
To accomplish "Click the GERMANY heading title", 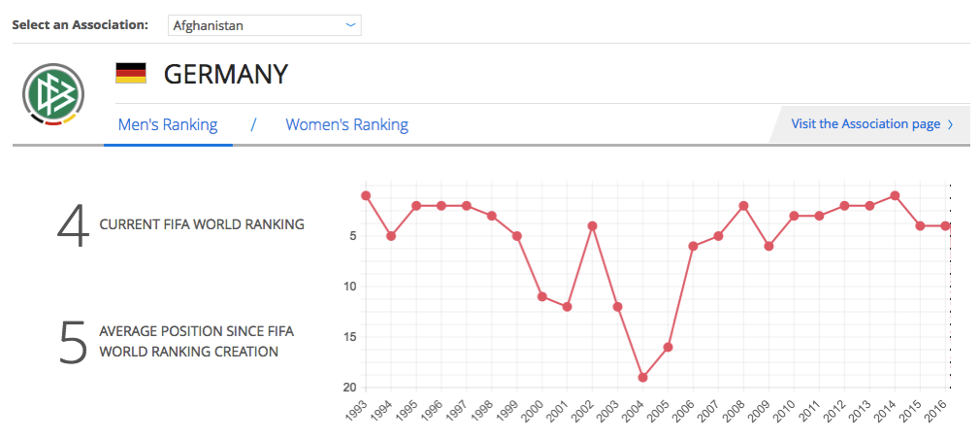I will click(x=225, y=74).
